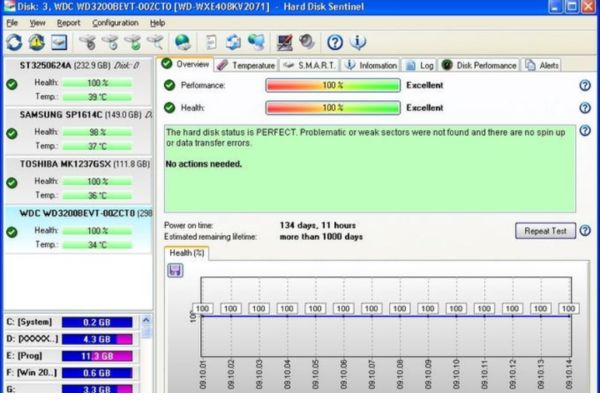Image resolution: width=600 pixels, height=400 pixels.
Task: Click SAMSUNG disk 98 % health bar
Action: tap(97, 132)
